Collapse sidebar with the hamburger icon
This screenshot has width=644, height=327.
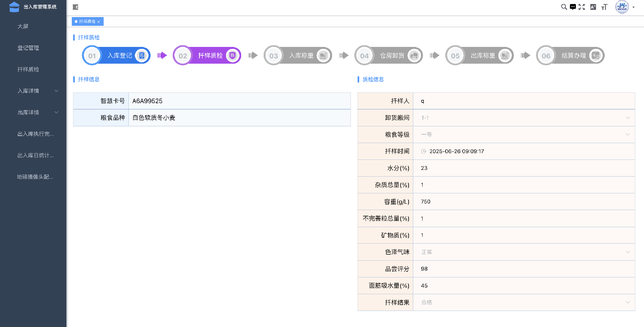[75, 7]
